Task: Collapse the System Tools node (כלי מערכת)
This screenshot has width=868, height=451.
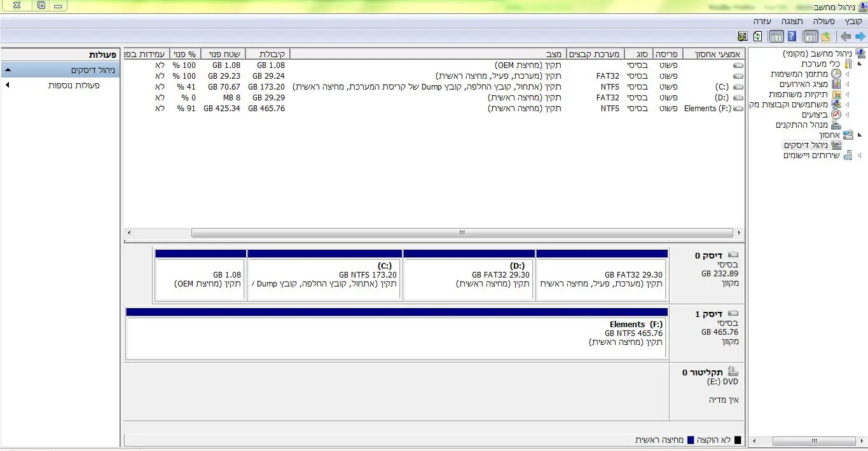Action: tap(860, 64)
